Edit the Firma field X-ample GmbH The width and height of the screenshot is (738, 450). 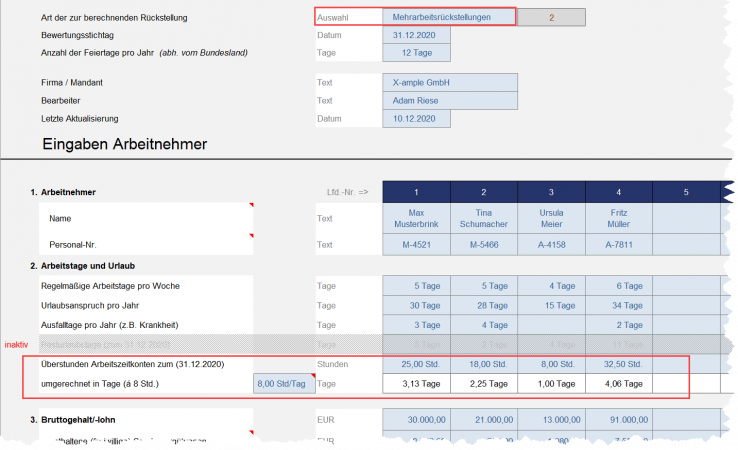449,83
